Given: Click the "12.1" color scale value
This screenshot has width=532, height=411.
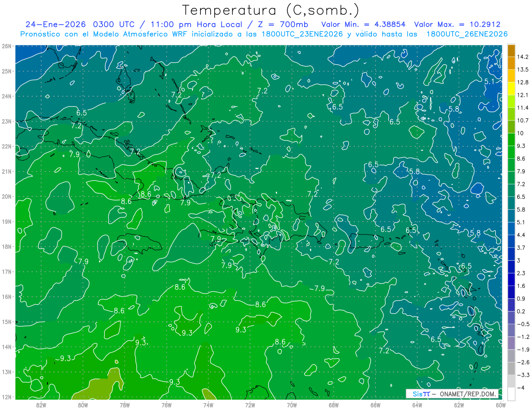Looking at the screenshot, I should pos(523,95).
